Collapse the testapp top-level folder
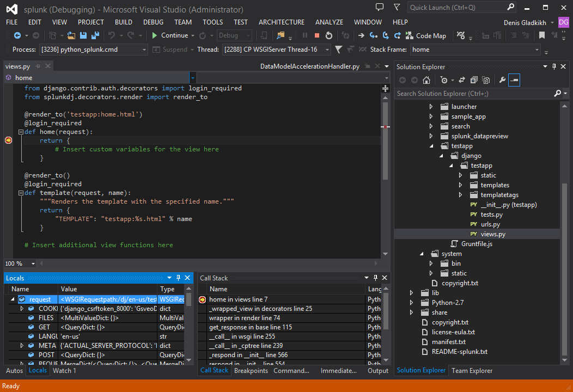The height and width of the screenshot is (392, 573). 431,146
